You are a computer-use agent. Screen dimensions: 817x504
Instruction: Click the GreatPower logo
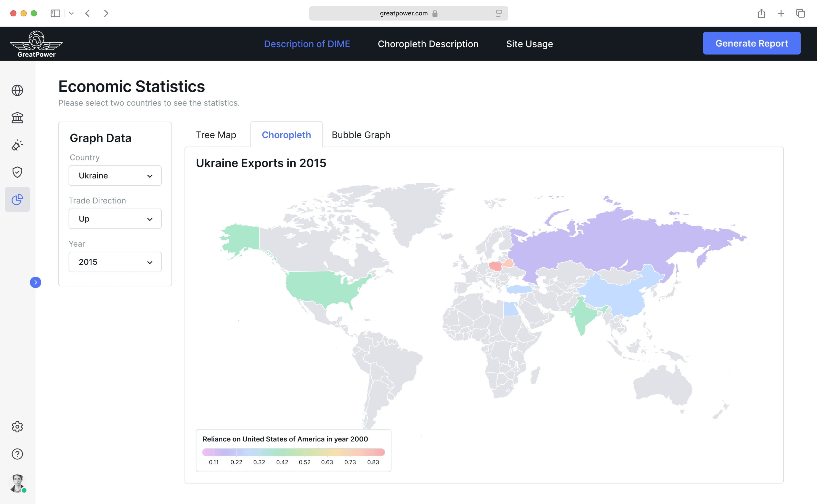36,44
